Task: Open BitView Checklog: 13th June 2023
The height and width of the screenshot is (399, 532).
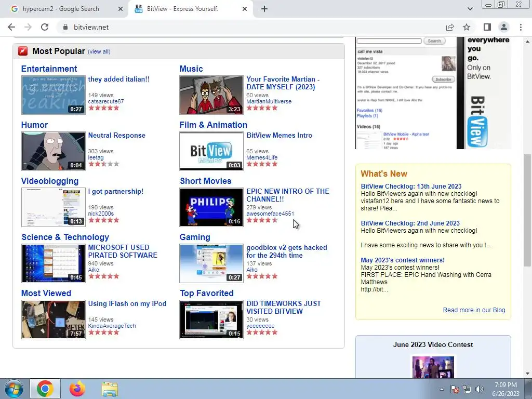Action: 411,187
